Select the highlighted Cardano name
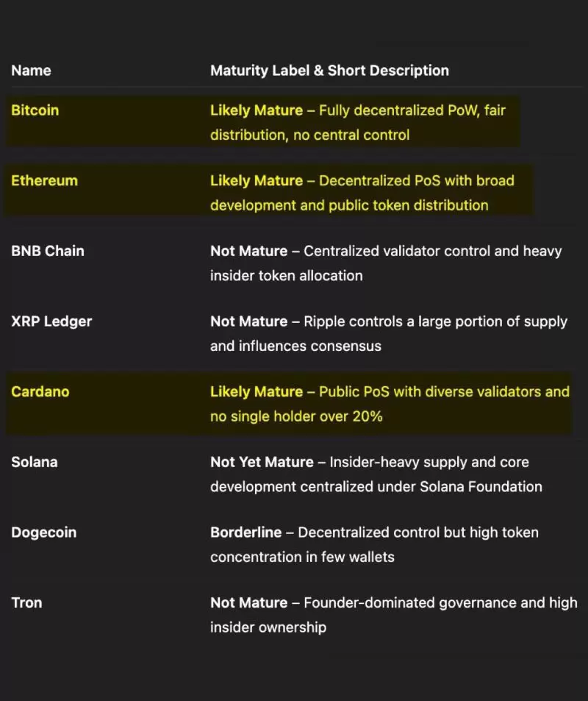 pos(40,391)
